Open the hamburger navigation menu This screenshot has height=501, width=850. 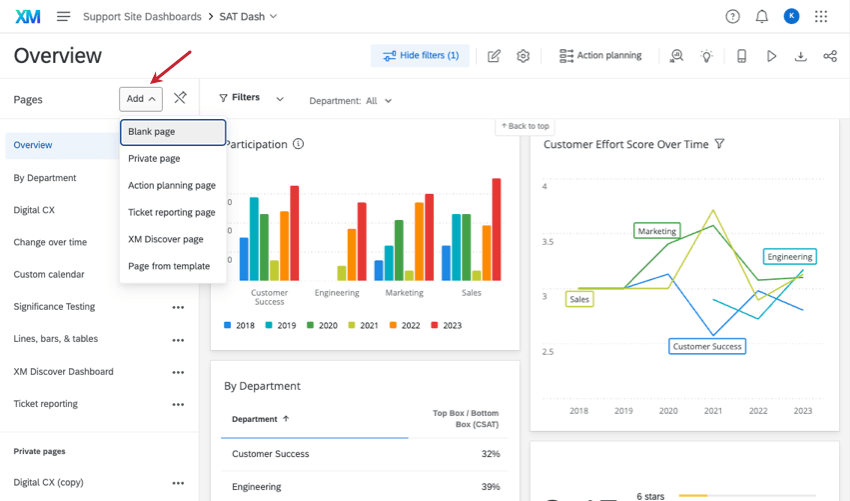pyautogui.click(x=64, y=17)
